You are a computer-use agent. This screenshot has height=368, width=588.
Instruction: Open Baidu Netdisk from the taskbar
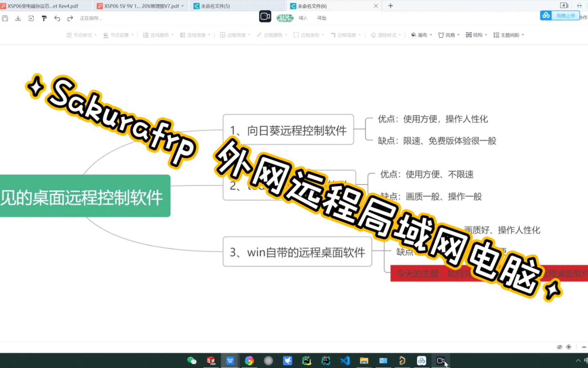[x=422, y=361]
